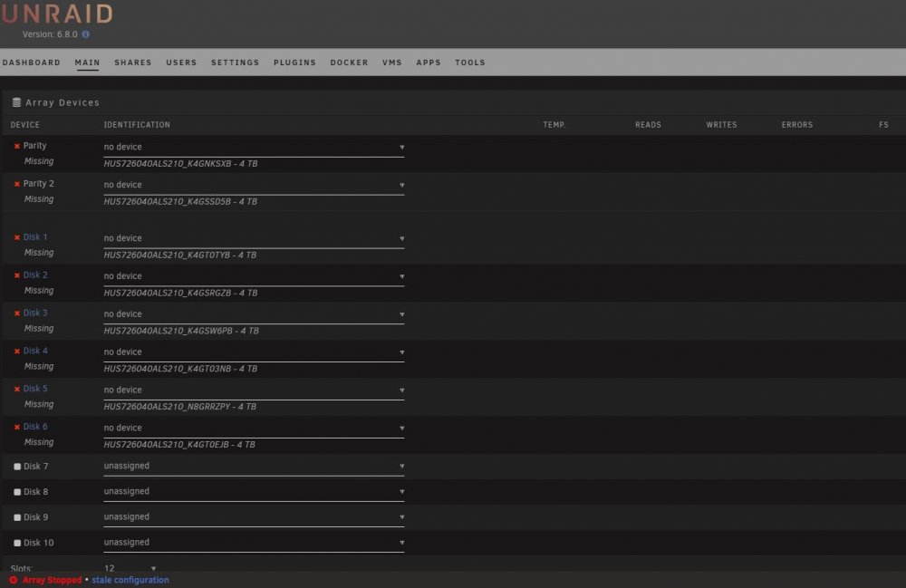Open the Disk 6 device dropdown
Image resolution: width=906 pixels, height=588 pixels.
point(254,428)
